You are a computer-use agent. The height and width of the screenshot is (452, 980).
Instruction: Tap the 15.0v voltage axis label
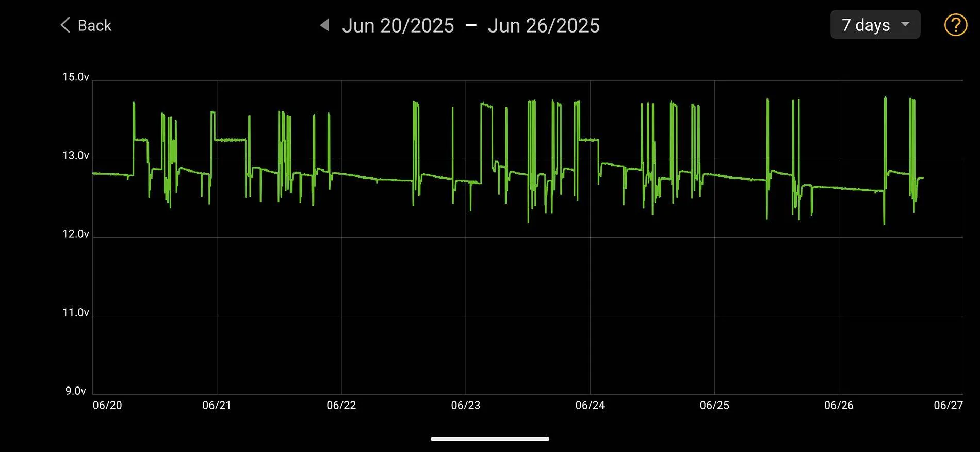[x=75, y=77]
